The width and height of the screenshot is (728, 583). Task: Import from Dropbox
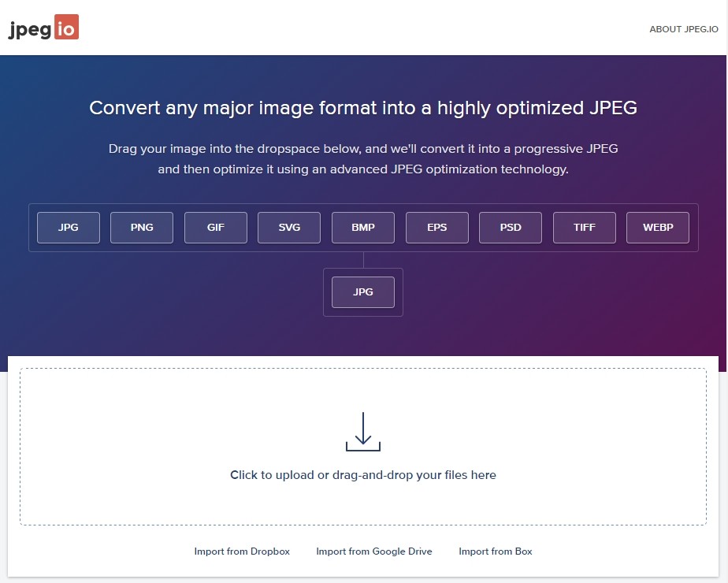(x=242, y=551)
